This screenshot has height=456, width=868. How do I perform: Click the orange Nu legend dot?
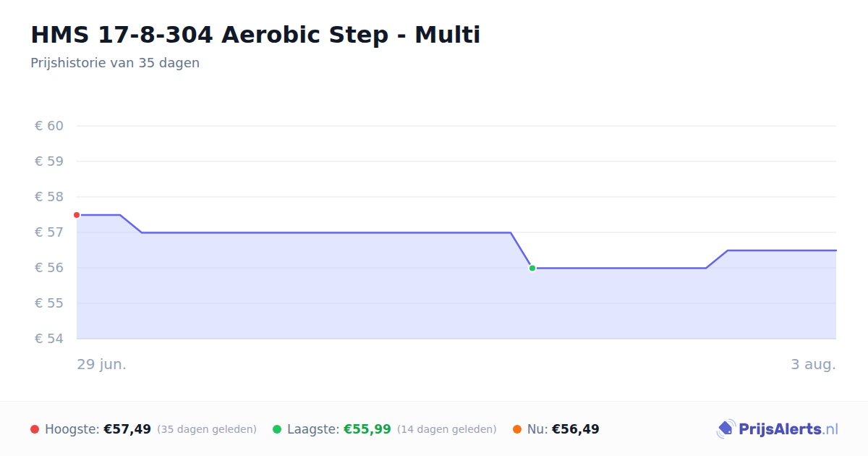pyautogui.click(x=517, y=429)
